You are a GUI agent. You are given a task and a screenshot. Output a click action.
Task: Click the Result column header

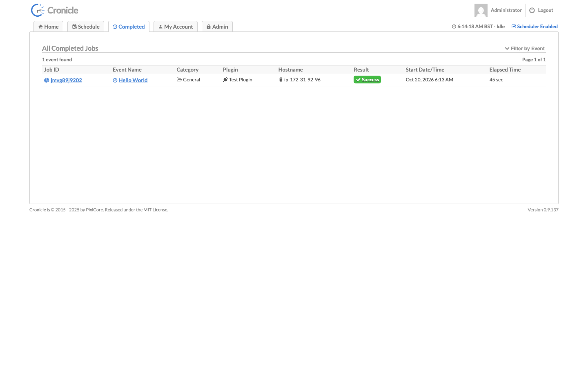pyautogui.click(x=361, y=70)
